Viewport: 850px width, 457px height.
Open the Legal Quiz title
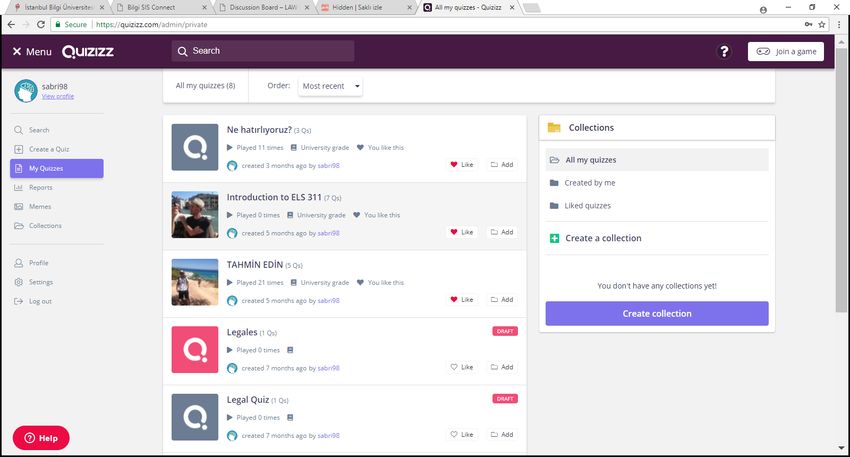tap(248, 400)
